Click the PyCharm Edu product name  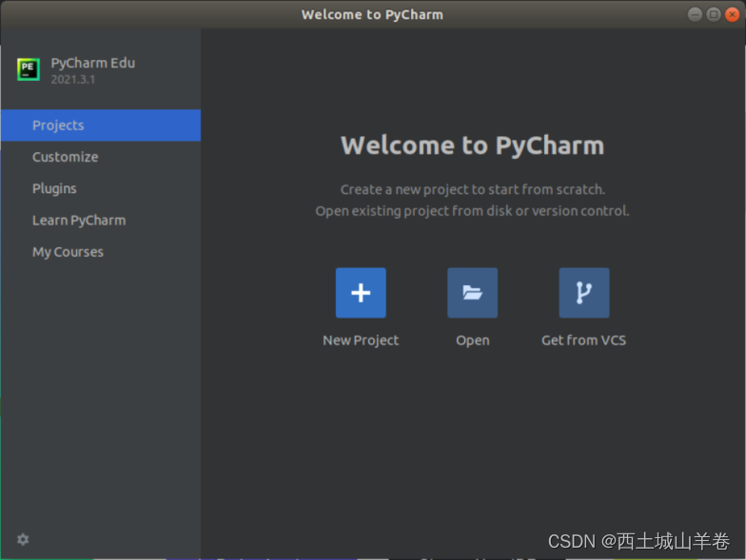point(93,63)
